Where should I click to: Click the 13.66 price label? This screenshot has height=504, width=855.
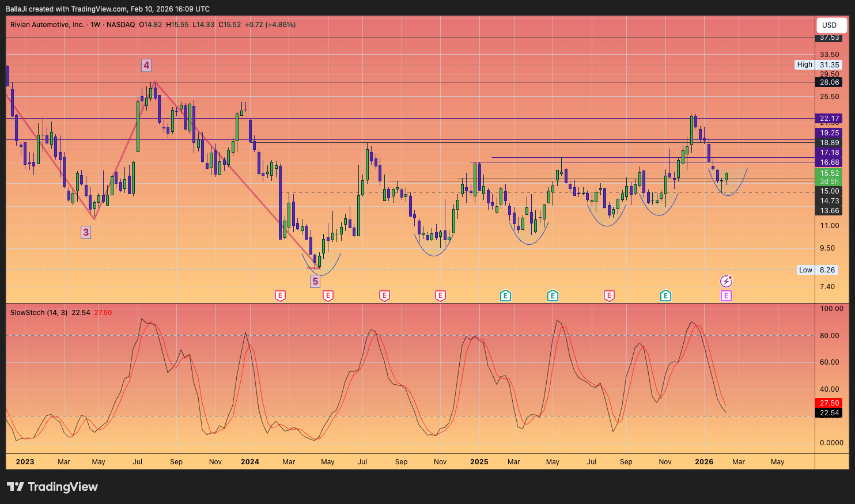coord(830,211)
